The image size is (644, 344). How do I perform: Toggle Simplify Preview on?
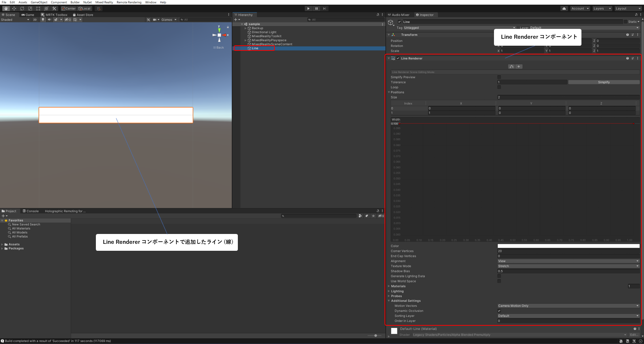coord(499,77)
